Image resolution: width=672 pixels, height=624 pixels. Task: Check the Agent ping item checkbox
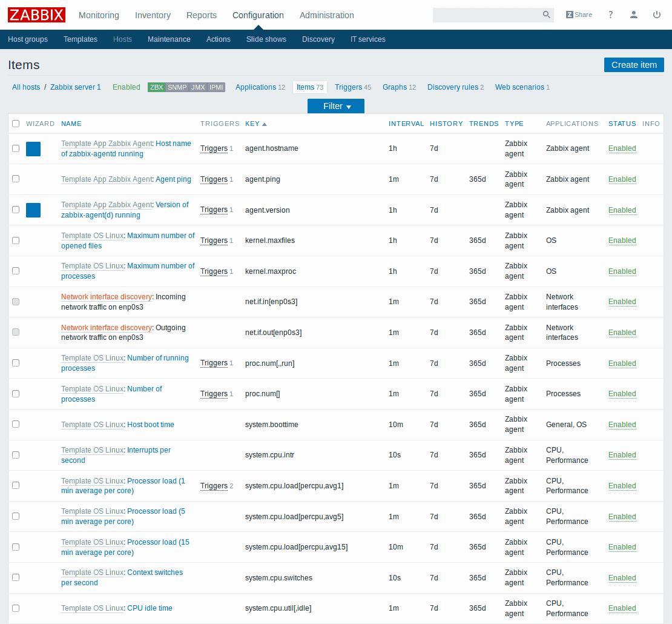16,179
